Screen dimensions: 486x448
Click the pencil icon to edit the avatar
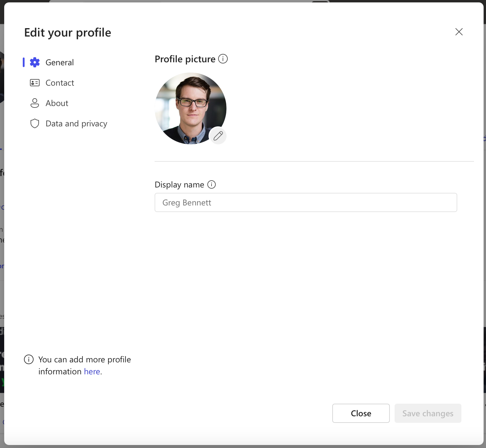click(x=218, y=136)
